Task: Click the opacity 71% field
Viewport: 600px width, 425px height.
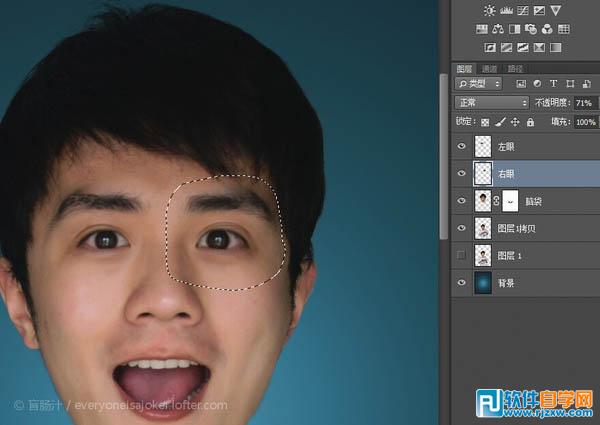Action: (586, 103)
